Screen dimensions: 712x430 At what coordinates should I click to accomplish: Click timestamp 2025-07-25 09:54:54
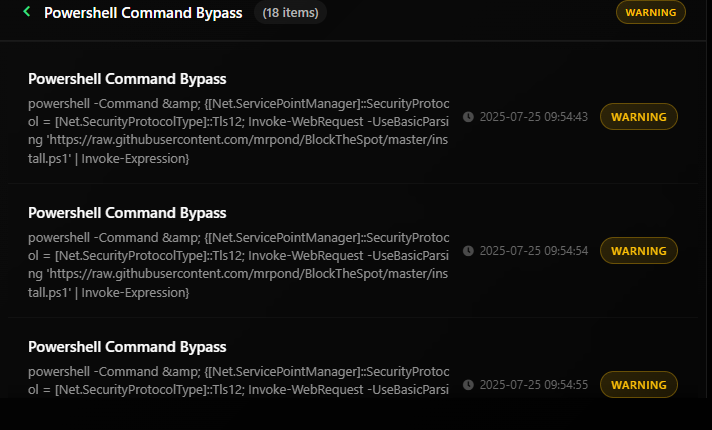point(534,251)
